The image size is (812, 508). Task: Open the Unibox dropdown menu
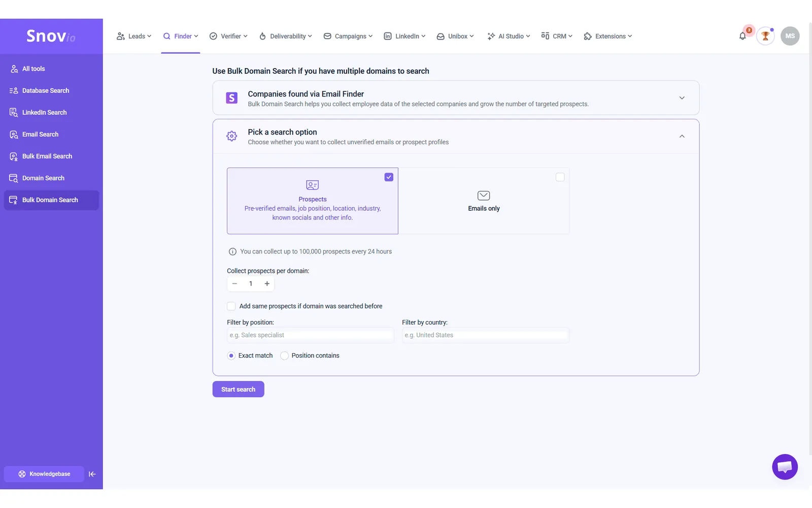coord(455,36)
